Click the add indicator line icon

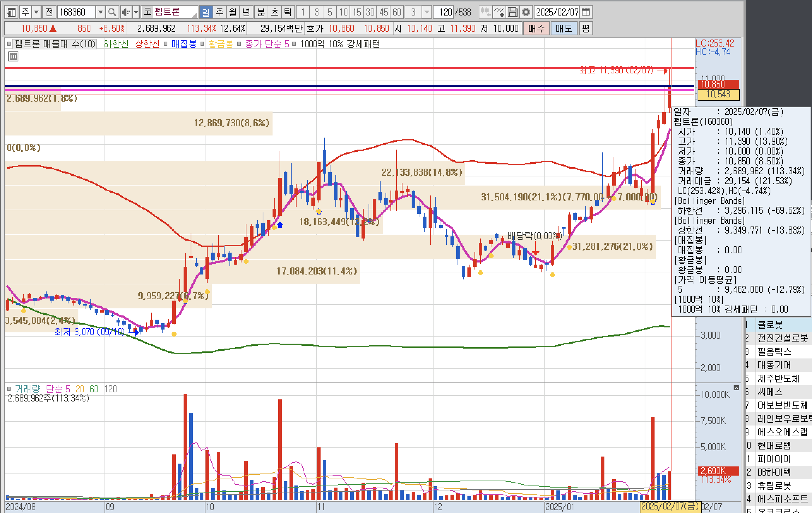click(499, 12)
